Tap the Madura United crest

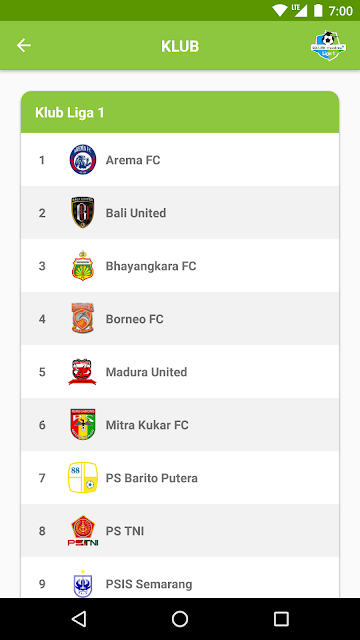pyautogui.click(x=82, y=372)
